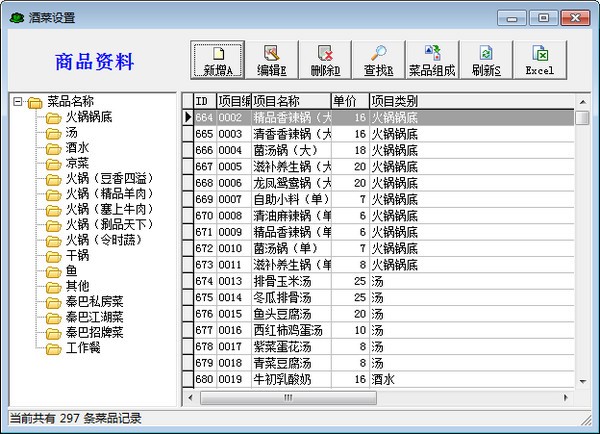600x434 pixels.
Task: Click the 项目名称 column header
Action: coord(291,101)
